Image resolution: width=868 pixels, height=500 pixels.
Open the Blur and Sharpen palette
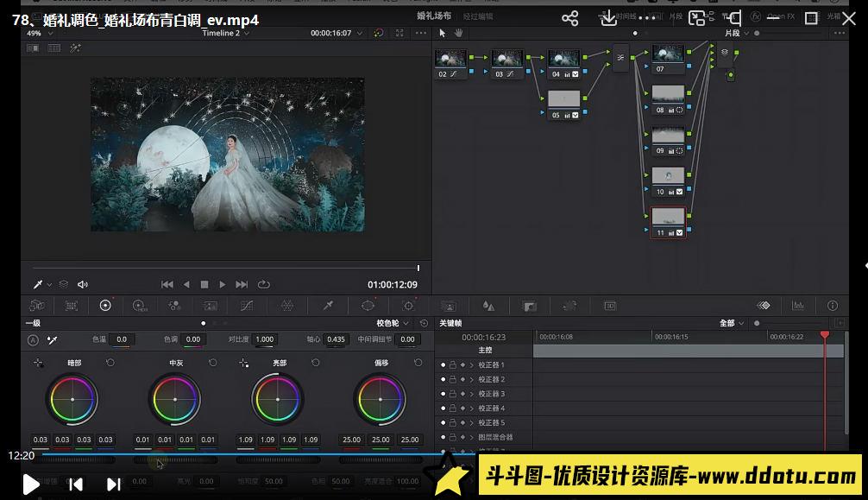(x=488, y=306)
